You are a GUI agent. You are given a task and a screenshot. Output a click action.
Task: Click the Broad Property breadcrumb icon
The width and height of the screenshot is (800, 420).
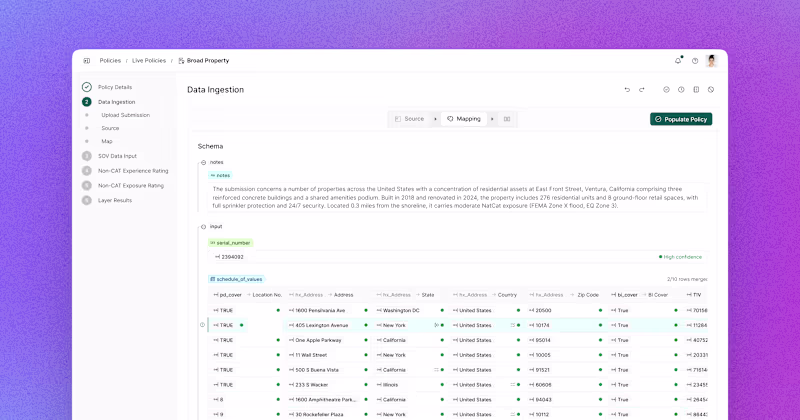(x=181, y=61)
